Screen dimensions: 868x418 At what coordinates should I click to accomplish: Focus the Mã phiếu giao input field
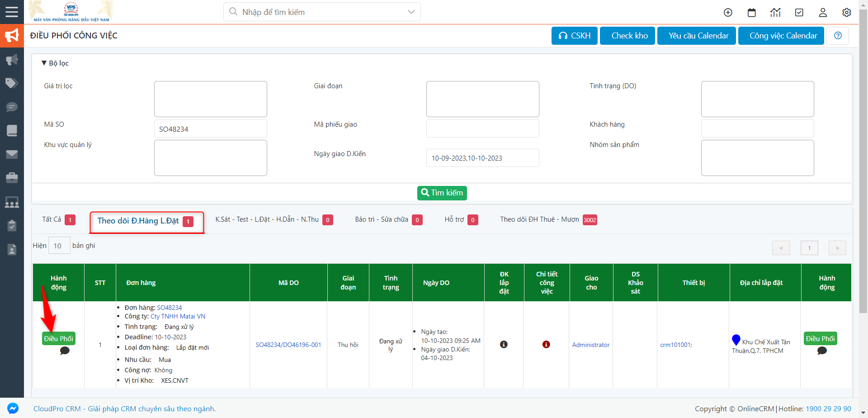483,128
